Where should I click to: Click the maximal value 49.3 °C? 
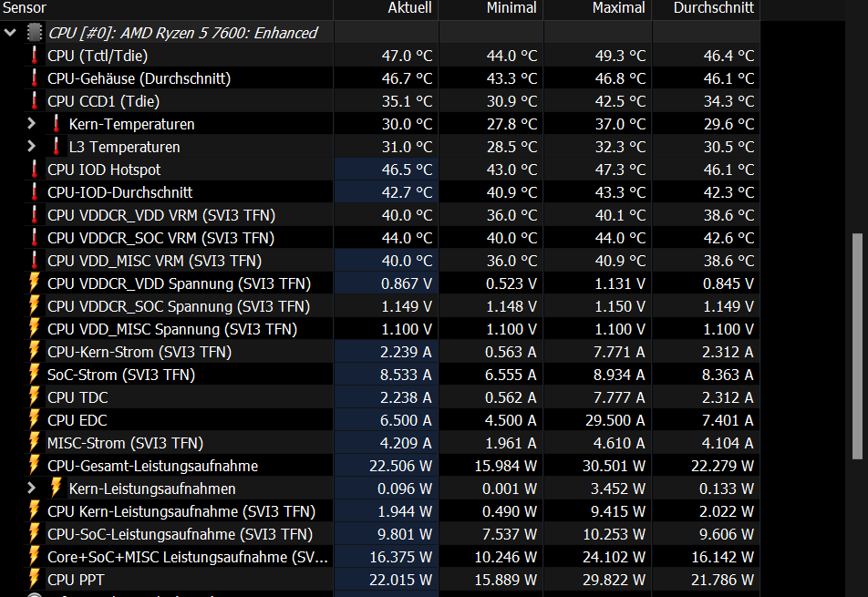621,56
